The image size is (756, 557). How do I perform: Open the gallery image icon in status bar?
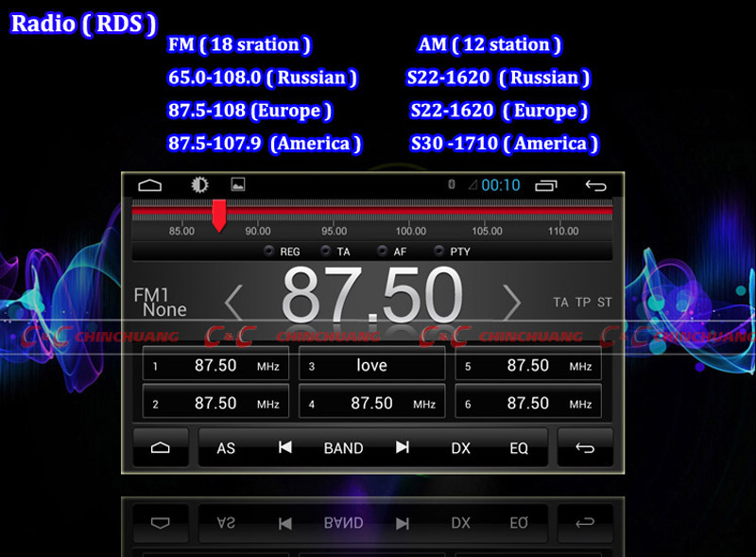pos(238,185)
